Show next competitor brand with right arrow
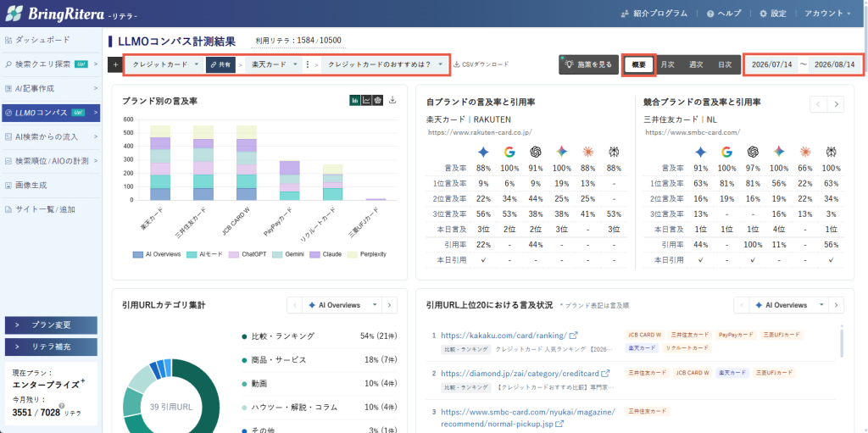868x433 pixels. click(x=837, y=103)
